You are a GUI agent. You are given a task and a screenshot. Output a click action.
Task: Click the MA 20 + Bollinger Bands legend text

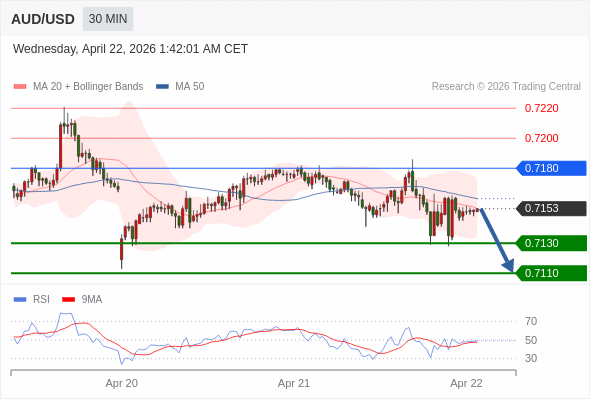click(x=88, y=87)
